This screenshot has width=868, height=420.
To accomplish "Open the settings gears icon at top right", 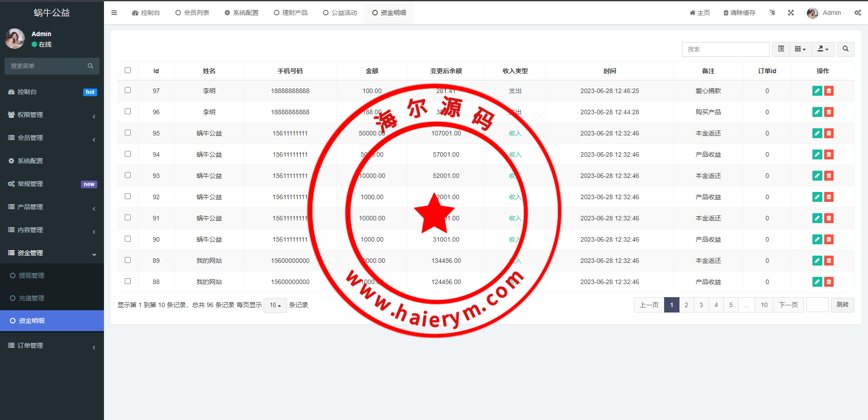I will click(858, 13).
